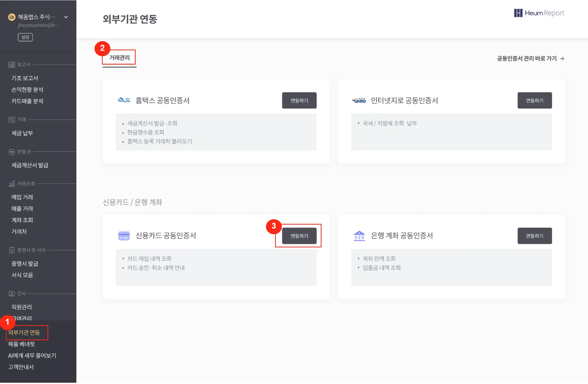Click the 보고서 section chart icon

[x=11, y=65]
